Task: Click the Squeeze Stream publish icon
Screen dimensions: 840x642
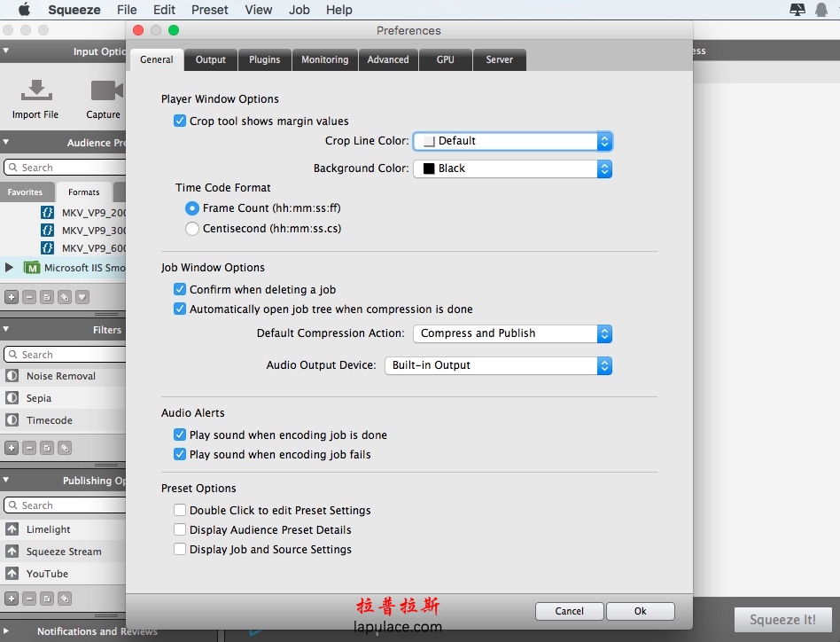Action: pos(12,551)
